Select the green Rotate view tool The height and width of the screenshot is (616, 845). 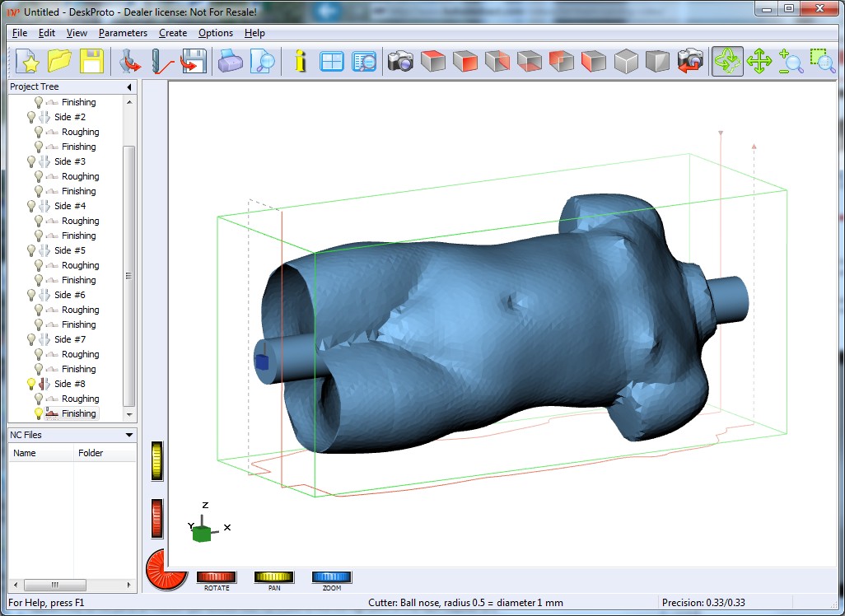[x=727, y=62]
